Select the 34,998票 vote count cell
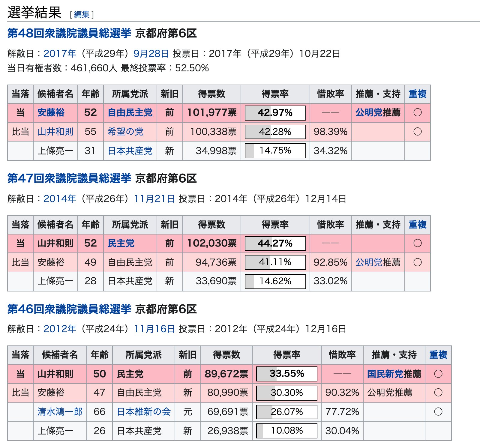Screen dimensions: 480x448 coord(212,151)
